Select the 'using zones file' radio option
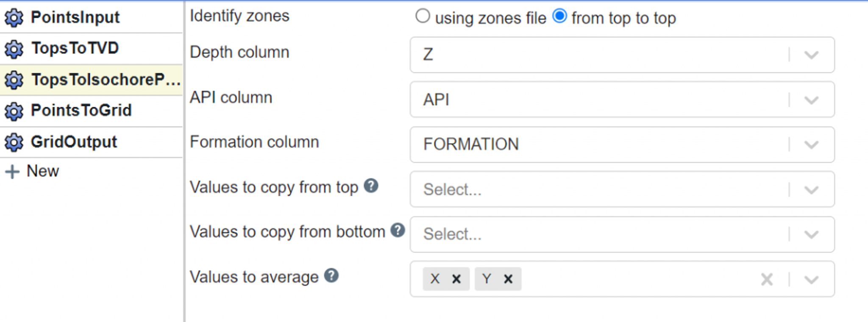868x322 pixels. tap(423, 17)
